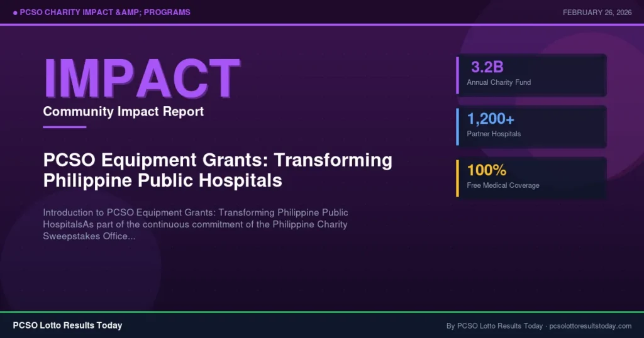
Task: Select the Free Medical Coverage label
Action: coord(502,185)
